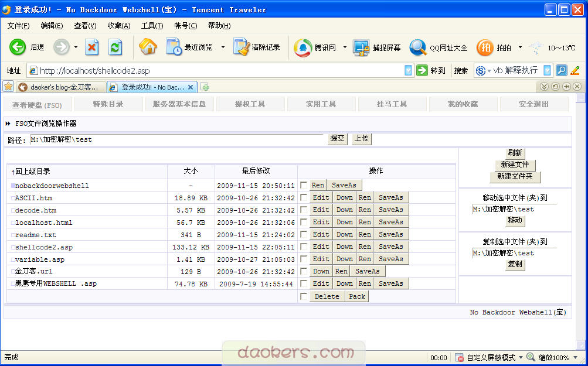Screen dimensions: 588x366
Task: Check the box for nobackdoorwebshell folder
Action: tap(304, 185)
